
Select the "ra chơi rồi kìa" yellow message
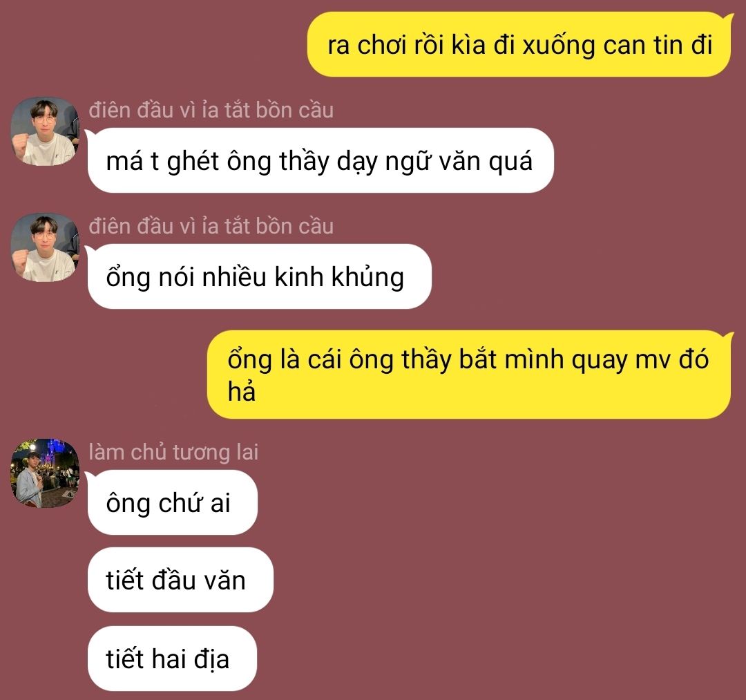tap(519, 45)
